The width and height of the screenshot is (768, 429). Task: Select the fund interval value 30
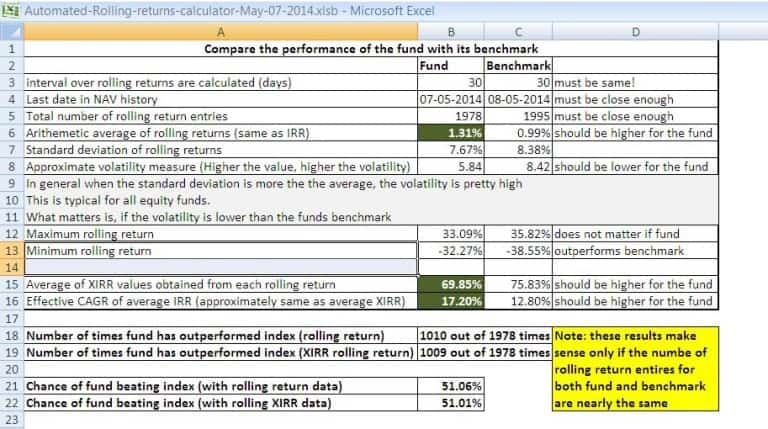(x=451, y=82)
